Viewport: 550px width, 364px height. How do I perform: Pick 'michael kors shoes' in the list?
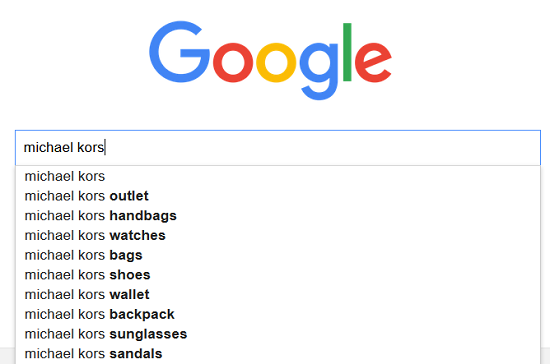[x=278, y=275]
